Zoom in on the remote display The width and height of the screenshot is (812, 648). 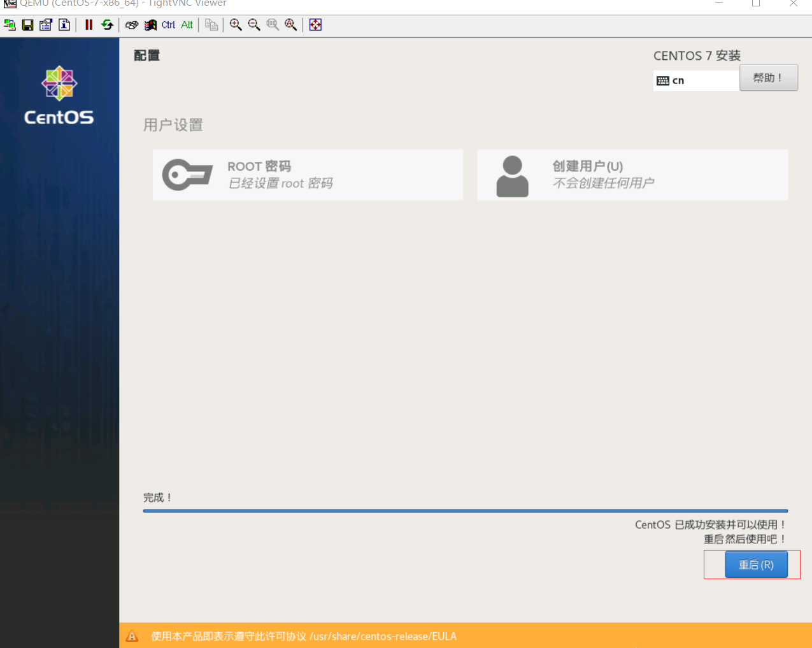click(x=235, y=24)
